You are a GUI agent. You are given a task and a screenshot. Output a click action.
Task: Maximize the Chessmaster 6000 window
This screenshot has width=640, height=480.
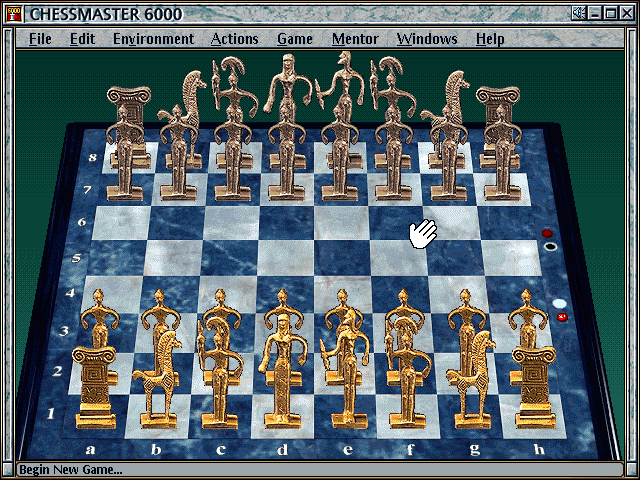tap(611, 13)
